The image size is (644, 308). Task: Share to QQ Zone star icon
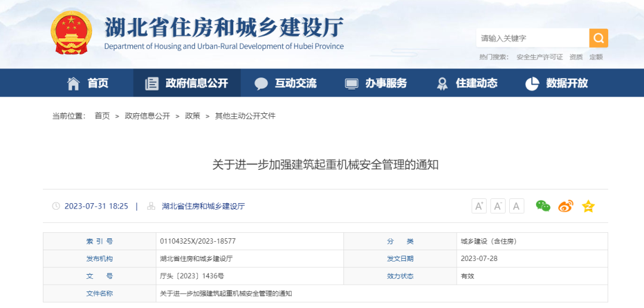[x=588, y=206]
